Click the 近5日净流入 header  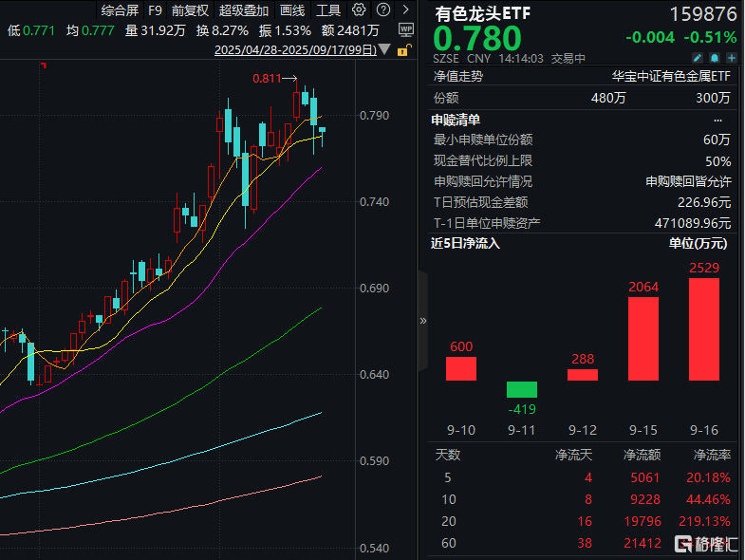pos(465,243)
